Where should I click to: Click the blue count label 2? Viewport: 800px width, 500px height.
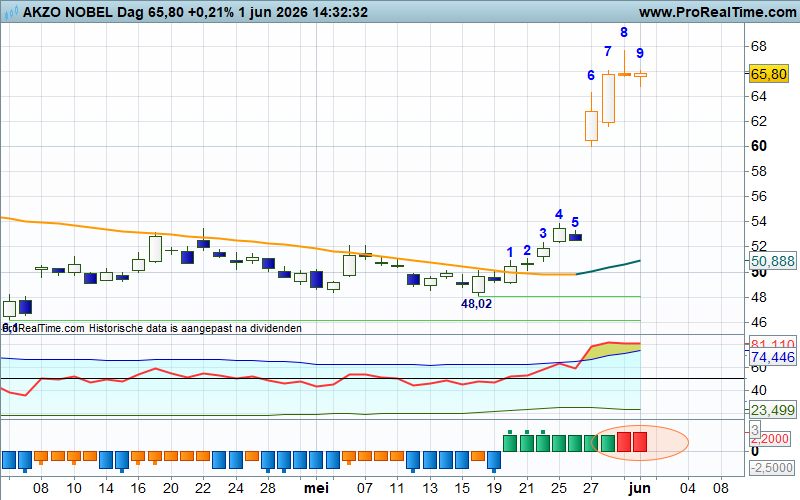tap(527, 250)
